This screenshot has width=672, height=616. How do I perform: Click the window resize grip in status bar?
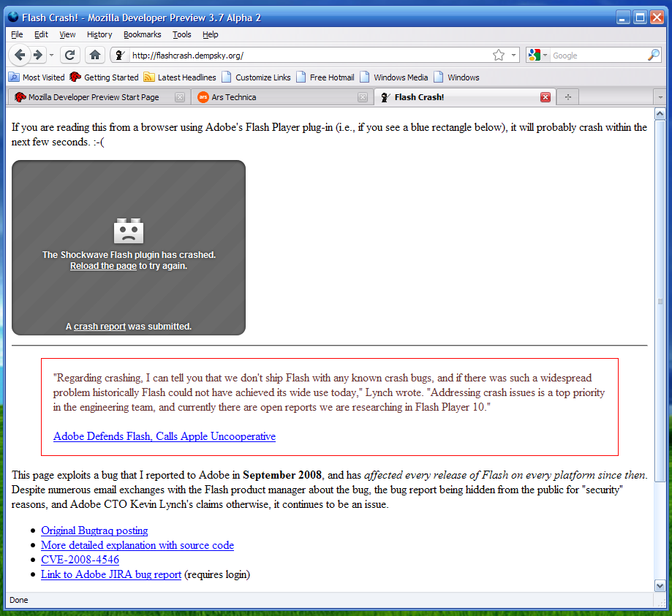pos(661,602)
